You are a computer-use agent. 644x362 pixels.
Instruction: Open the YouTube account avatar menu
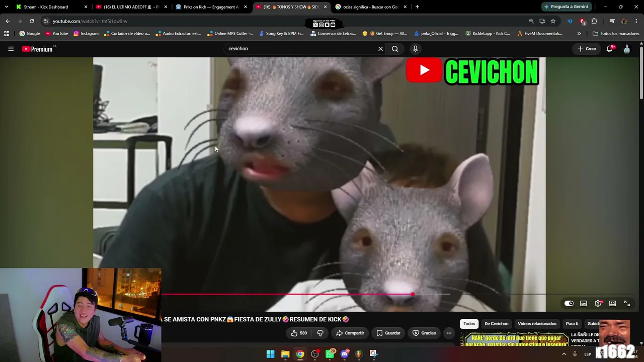point(627,49)
